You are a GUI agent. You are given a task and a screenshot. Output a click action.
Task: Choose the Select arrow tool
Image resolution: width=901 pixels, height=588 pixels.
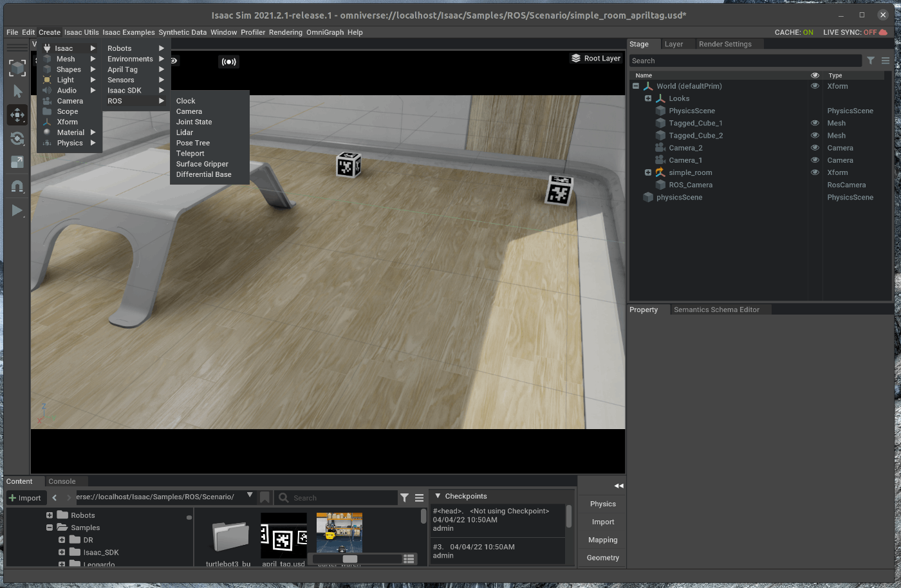17,91
